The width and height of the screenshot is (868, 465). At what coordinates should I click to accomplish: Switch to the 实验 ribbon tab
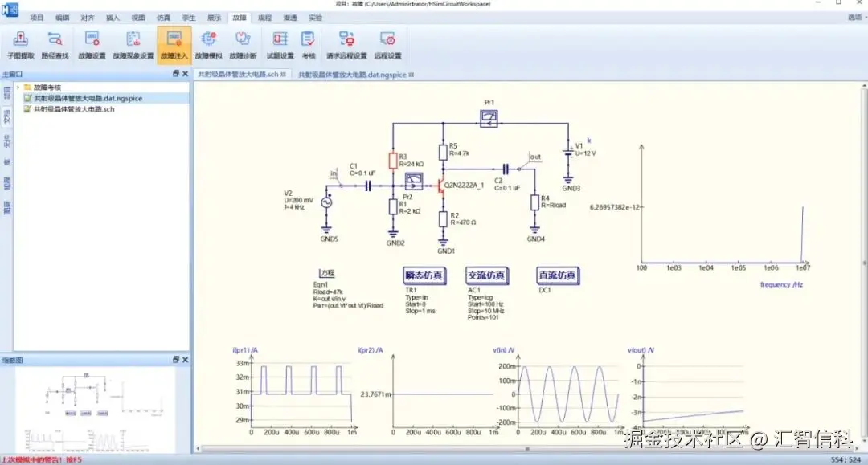point(316,18)
